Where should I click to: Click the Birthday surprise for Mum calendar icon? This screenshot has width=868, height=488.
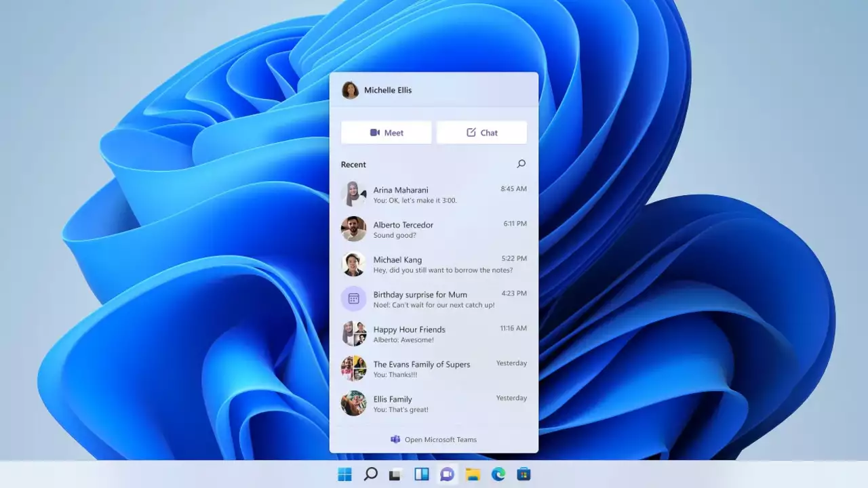click(353, 299)
